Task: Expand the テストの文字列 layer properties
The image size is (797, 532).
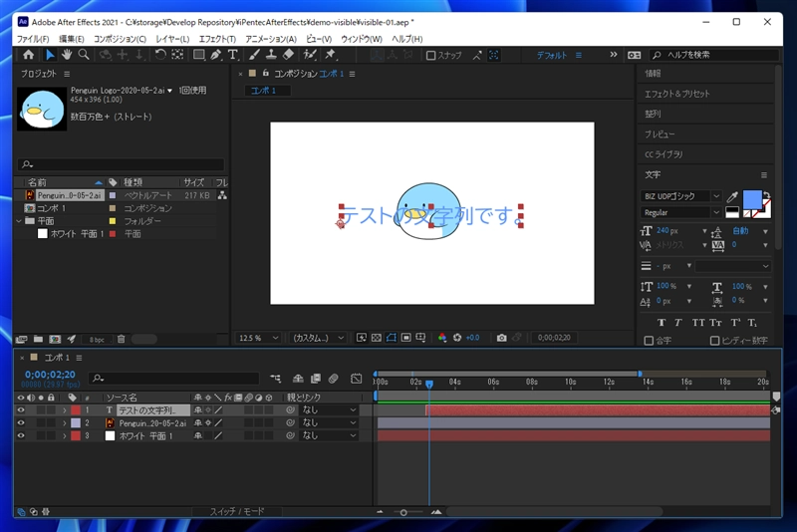Action: 65,410
